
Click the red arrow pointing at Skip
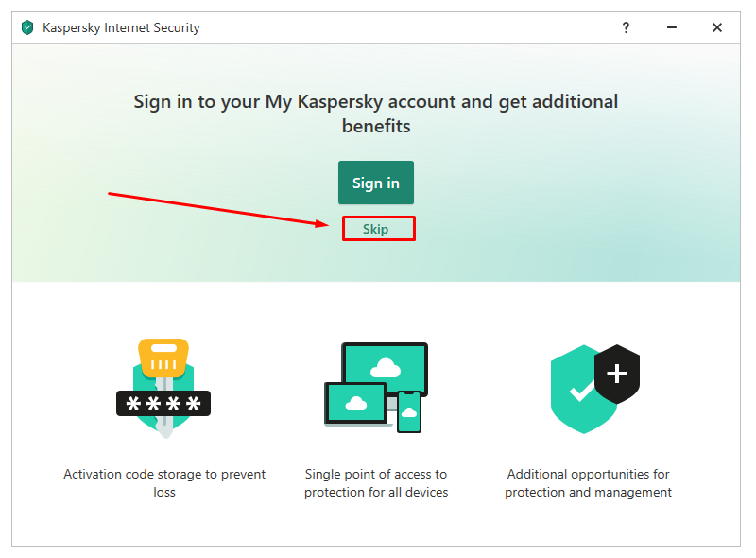(x=218, y=210)
